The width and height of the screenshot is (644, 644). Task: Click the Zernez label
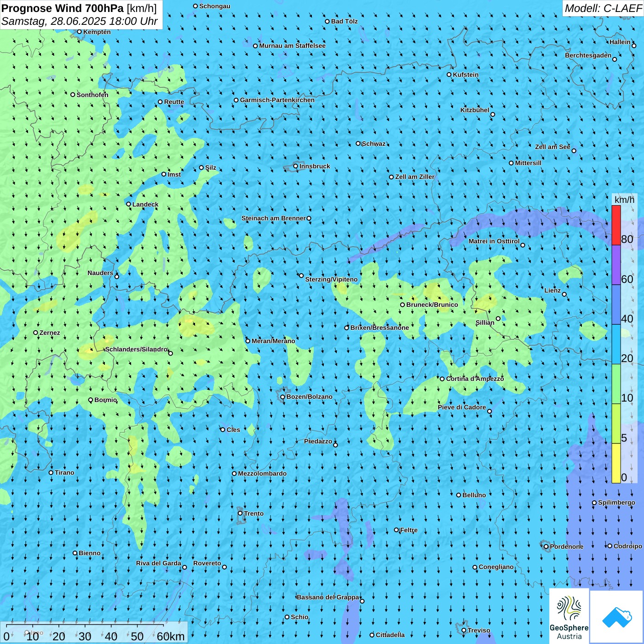pos(50,333)
